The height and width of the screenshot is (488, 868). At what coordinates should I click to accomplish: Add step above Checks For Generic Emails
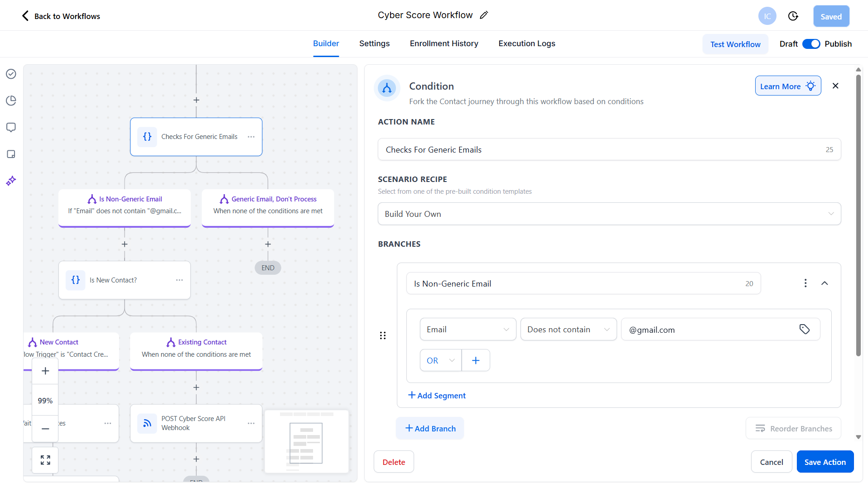coord(196,100)
